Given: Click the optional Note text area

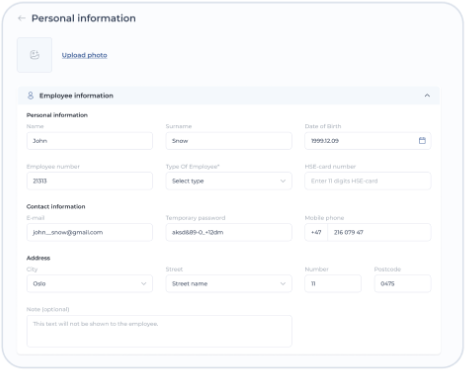Looking at the screenshot, I should (x=159, y=331).
